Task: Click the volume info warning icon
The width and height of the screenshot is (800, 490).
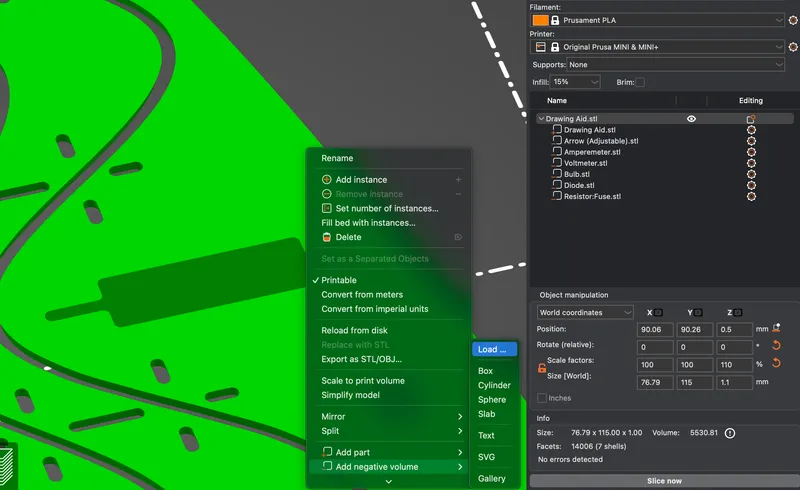Action: pyautogui.click(x=729, y=433)
